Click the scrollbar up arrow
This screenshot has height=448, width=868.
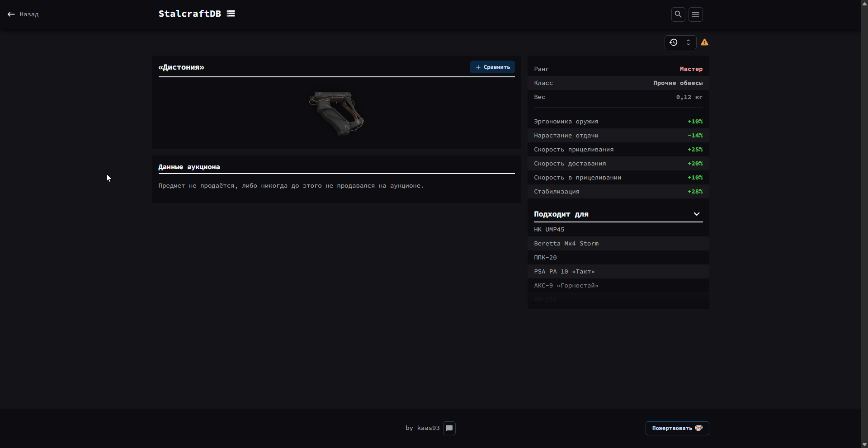864,3
